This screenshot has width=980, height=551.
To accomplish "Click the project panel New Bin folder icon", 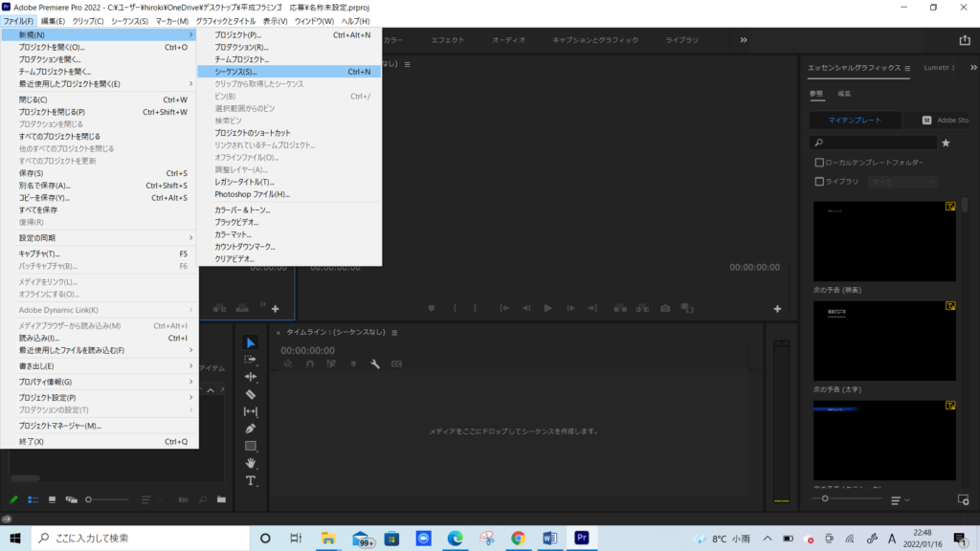I will click(x=221, y=499).
